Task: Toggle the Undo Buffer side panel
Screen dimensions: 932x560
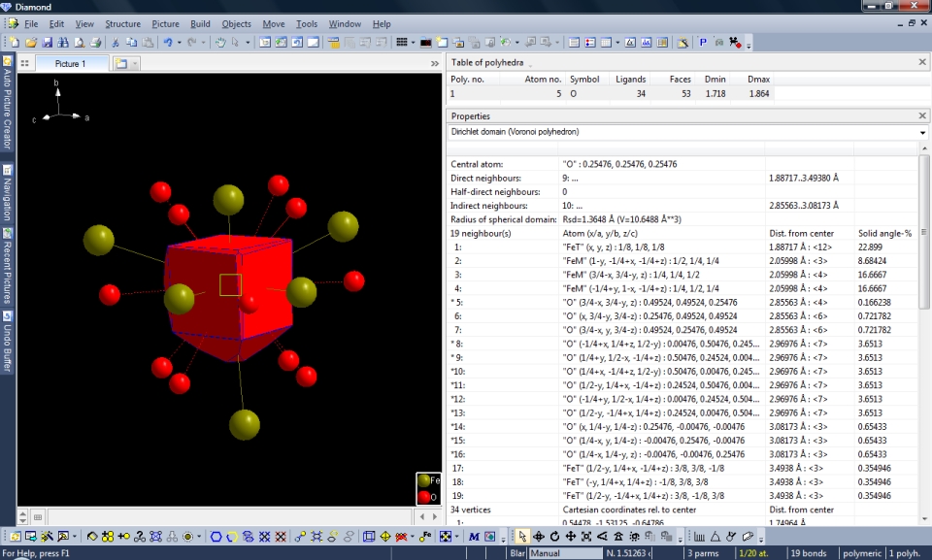Action: pyautogui.click(x=7, y=342)
